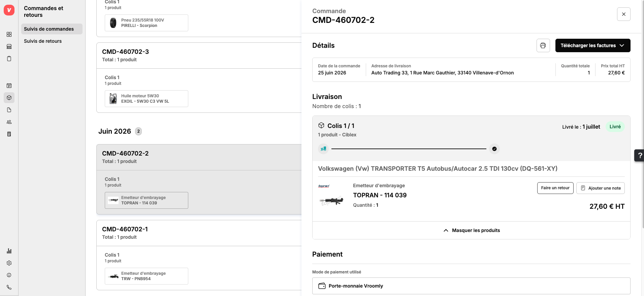Click the Livré le : 1 juillet text
644x296 pixels.
click(x=581, y=127)
